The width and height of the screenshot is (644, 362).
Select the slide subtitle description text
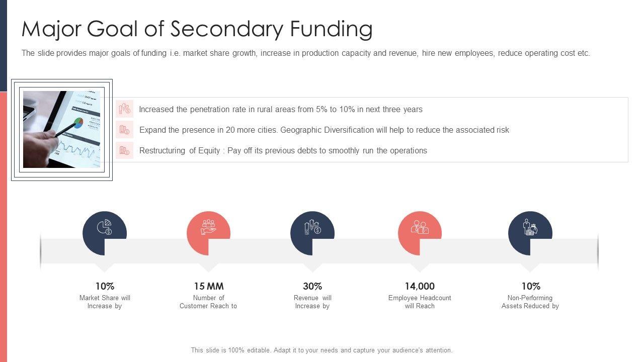pos(305,53)
